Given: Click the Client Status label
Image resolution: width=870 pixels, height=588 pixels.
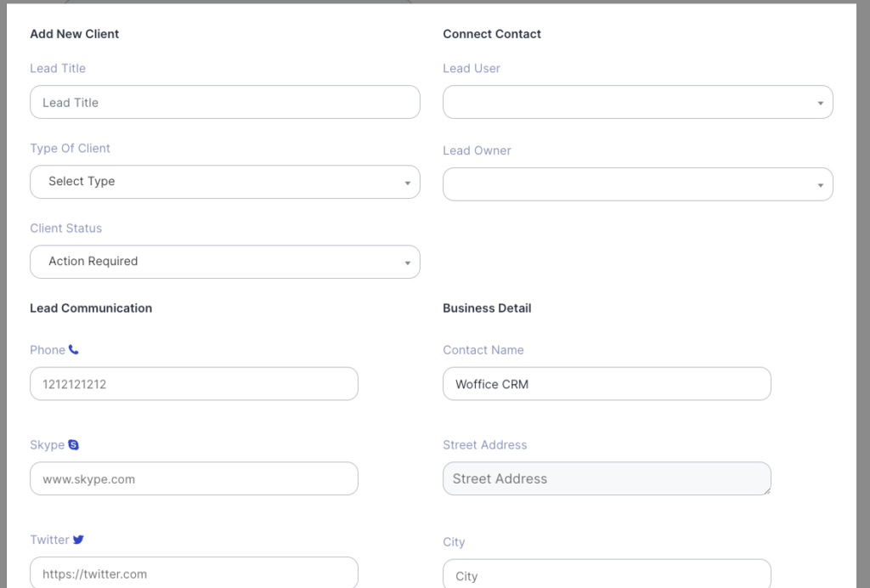Looking at the screenshot, I should click(x=66, y=229).
